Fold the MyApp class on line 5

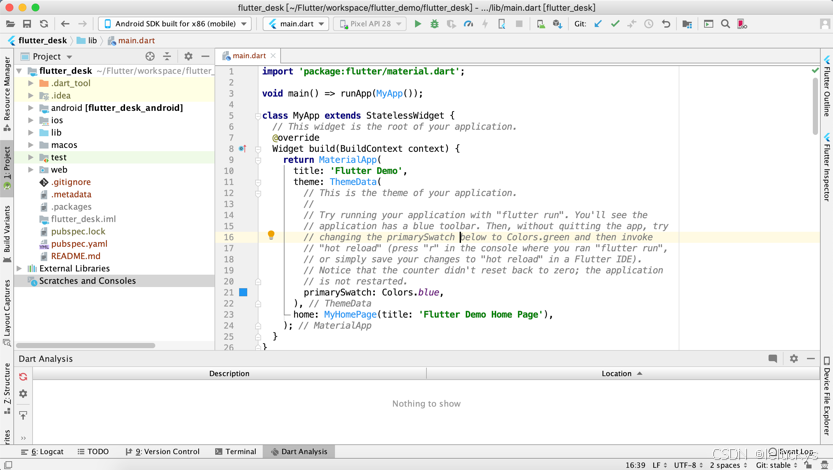pyautogui.click(x=258, y=116)
